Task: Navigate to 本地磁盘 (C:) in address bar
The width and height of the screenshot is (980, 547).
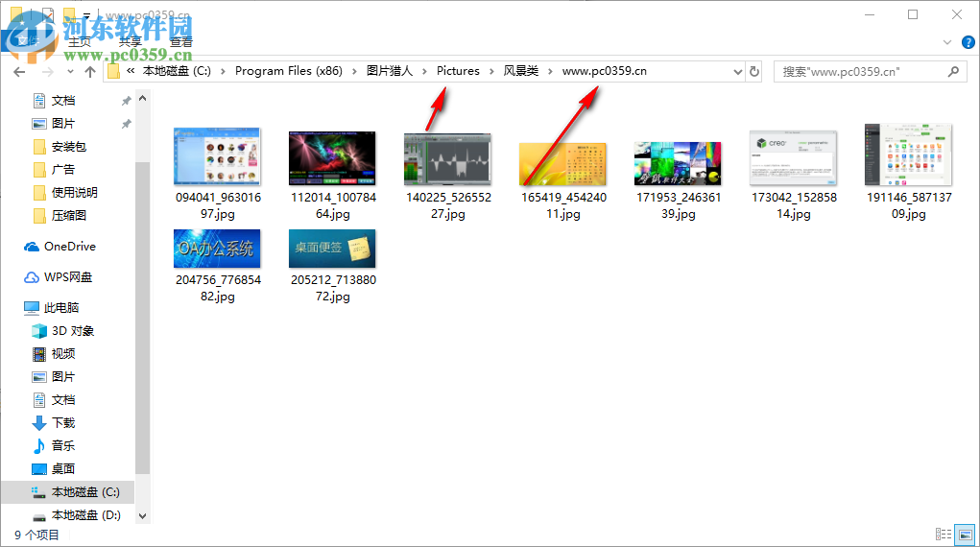Action: pyautogui.click(x=177, y=71)
